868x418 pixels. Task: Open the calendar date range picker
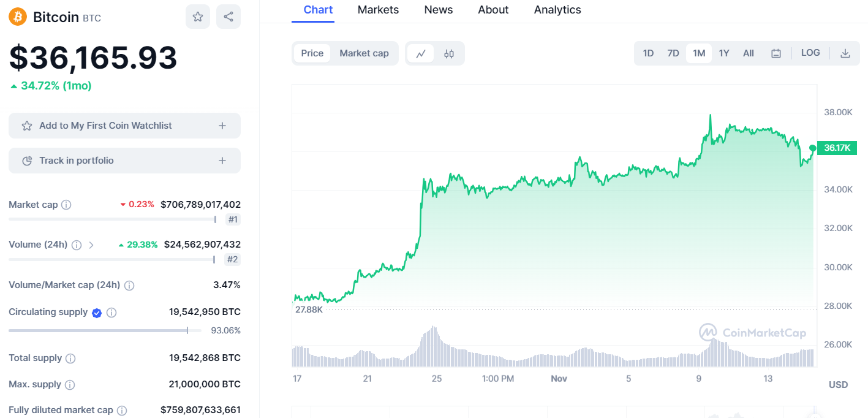click(776, 53)
